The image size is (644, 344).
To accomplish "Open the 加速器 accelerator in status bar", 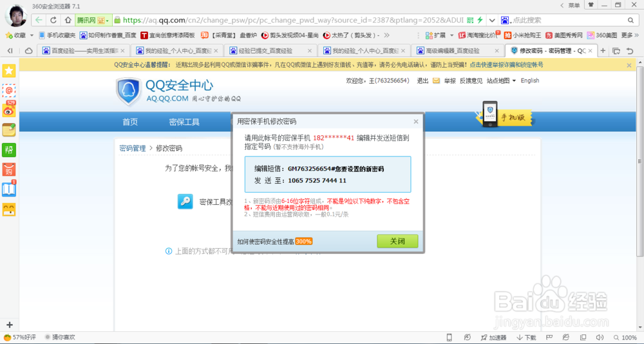I will pyautogui.click(x=494, y=338).
